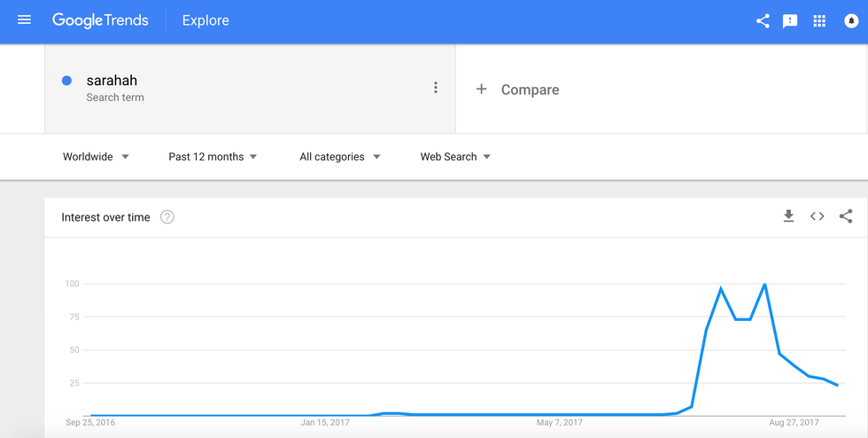868x438 pixels.
Task: Open the Google apps grid
Action: [819, 20]
